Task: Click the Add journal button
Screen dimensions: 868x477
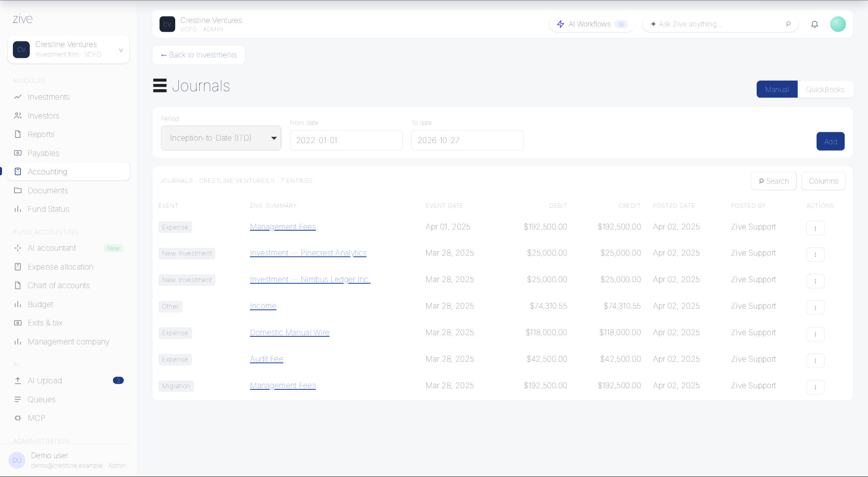Action: pos(830,141)
